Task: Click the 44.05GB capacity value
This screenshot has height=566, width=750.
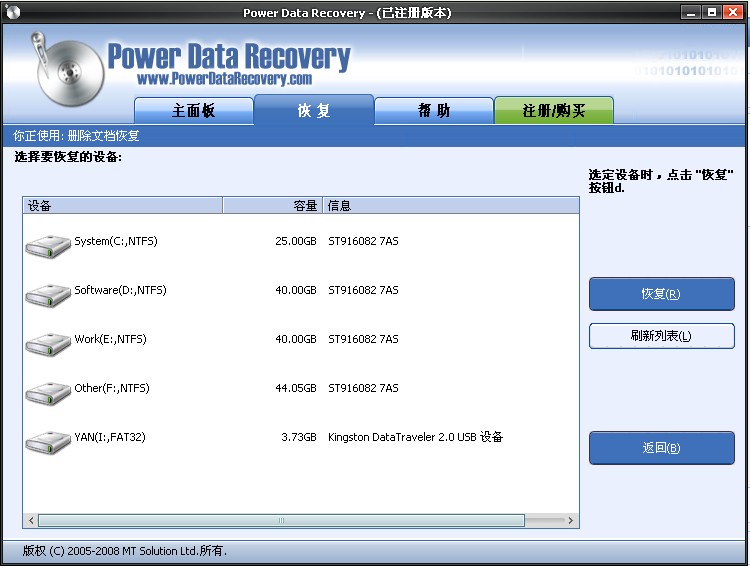Action: click(x=296, y=388)
